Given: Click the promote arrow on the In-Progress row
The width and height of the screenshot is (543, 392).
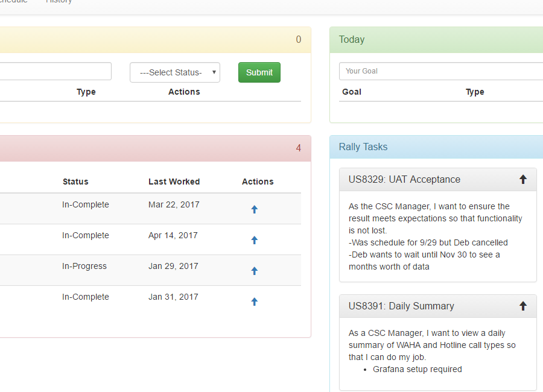Looking at the screenshot, I should click(254, 271).
